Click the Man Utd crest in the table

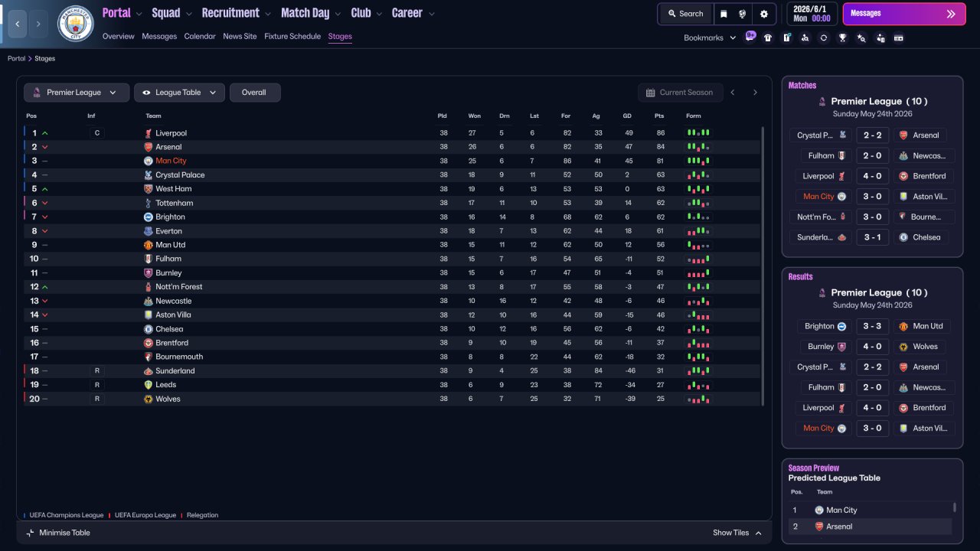149,245
